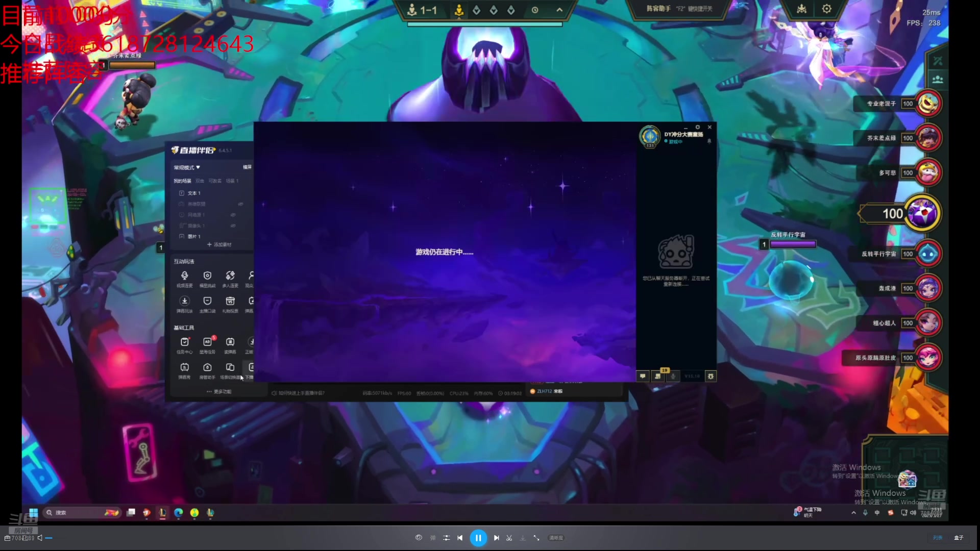The width and height of the screenshot is (980, 551).
Task: Switch to 我的场景 tab
Action: 182,181
